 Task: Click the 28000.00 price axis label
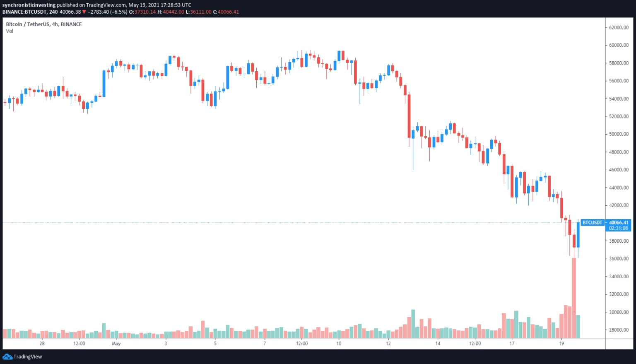coord(619,330)
